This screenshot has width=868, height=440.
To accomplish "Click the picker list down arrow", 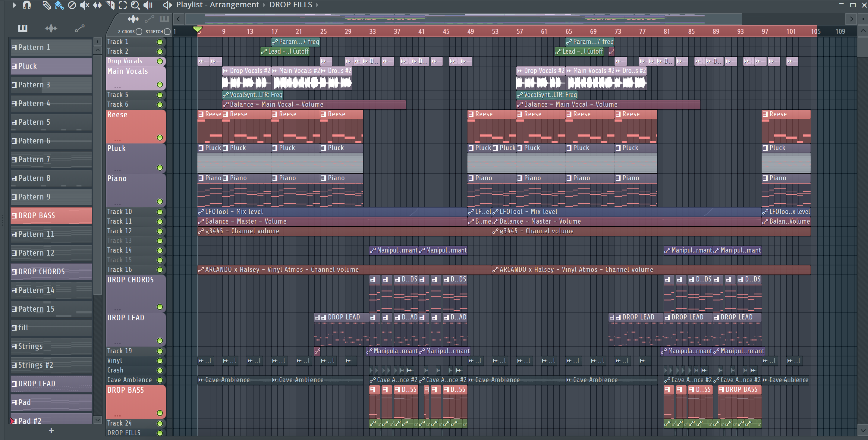I will point(97,420).
